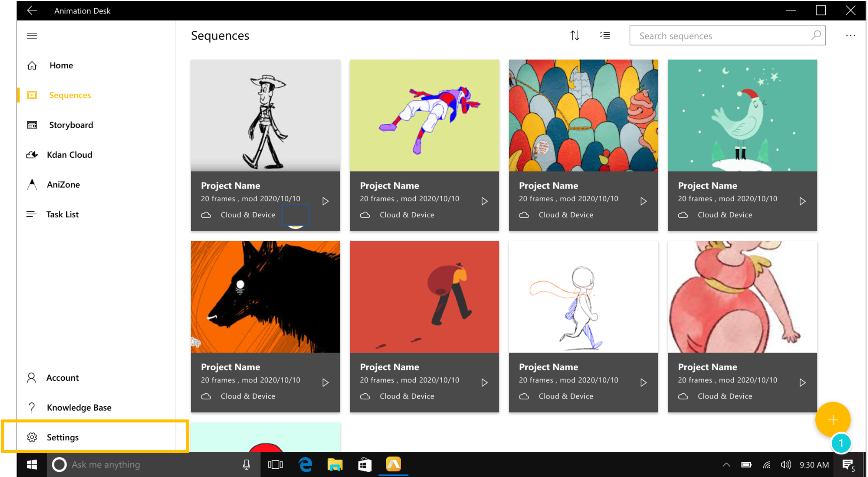Click the cloud icon on the pink dress card
Screen dimensions: 868x477
(683, 396)
